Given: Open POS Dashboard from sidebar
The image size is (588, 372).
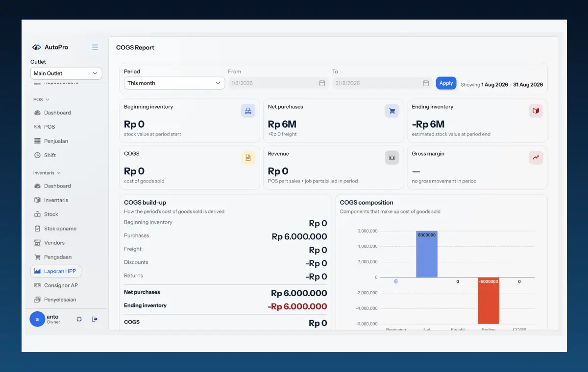Looking at the screenshot, I should tap(57, 113).
